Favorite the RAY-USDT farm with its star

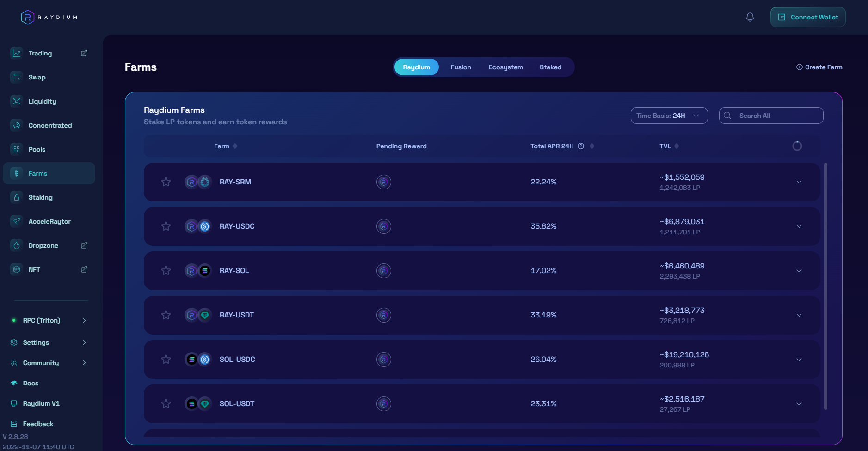pos(166,315)
